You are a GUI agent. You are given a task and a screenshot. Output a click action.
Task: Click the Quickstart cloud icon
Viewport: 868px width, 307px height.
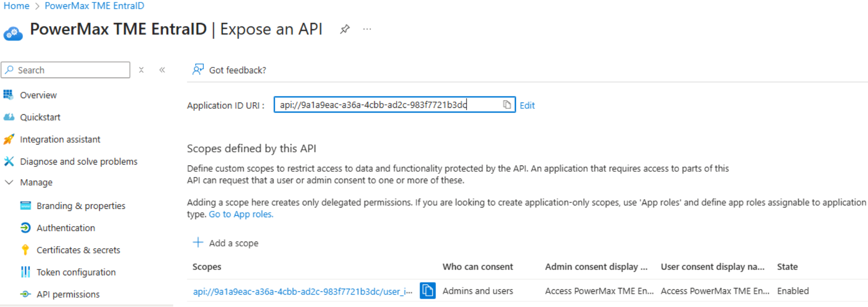9,117
